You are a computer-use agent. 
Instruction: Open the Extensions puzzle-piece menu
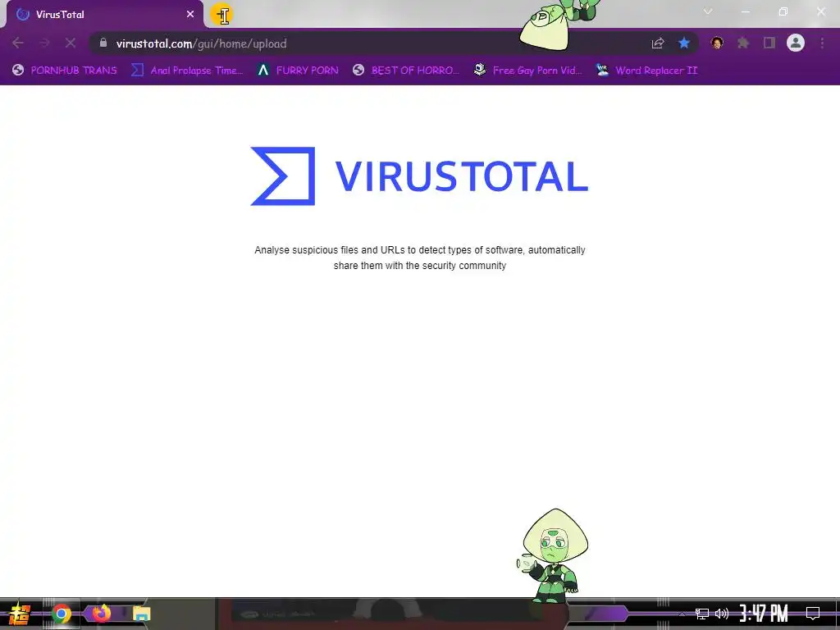(x=743, y=43)
